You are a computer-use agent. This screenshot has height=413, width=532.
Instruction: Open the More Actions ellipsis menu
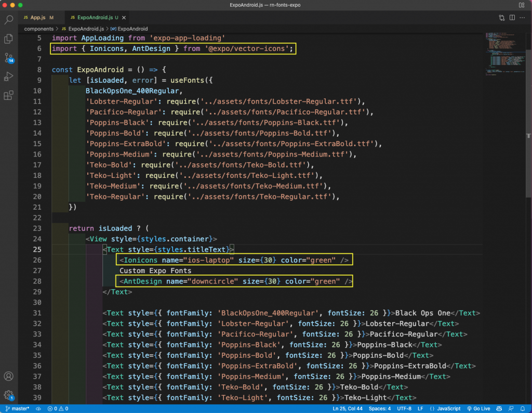click(x=523, y=18)
